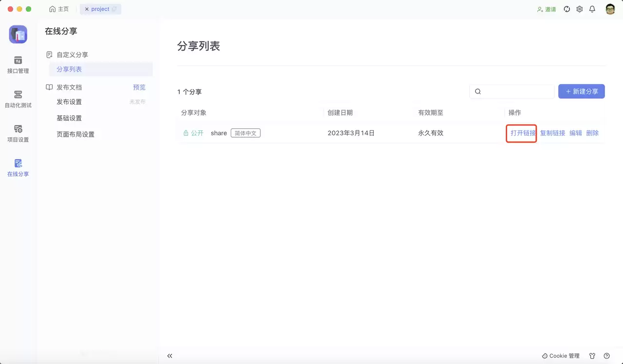This screenshot has width=623, height=364.
Task: Open the 接口管理 sidebar section
Action: click(18, 65)
